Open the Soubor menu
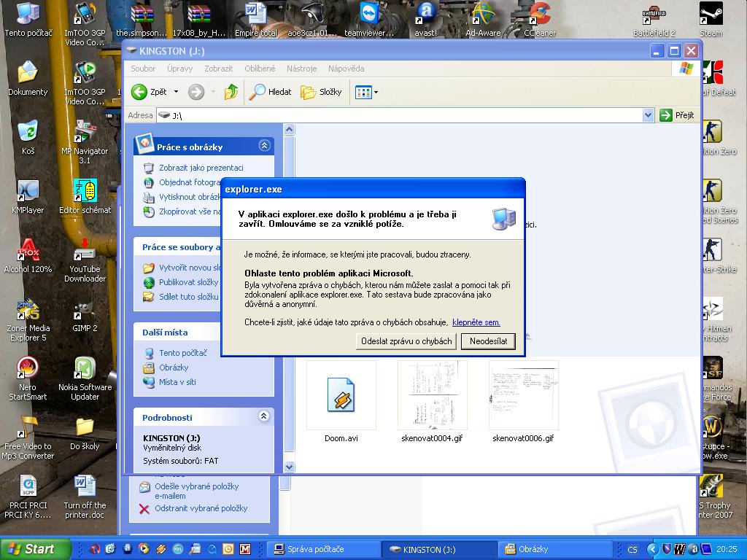This screenshot has height=560, width=747. tap(143, 69)
